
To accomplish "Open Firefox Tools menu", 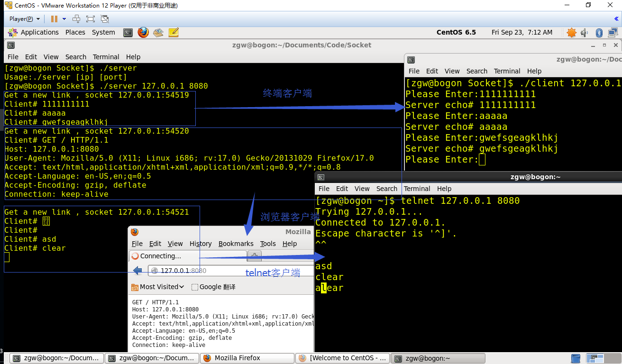I will 268,244.
